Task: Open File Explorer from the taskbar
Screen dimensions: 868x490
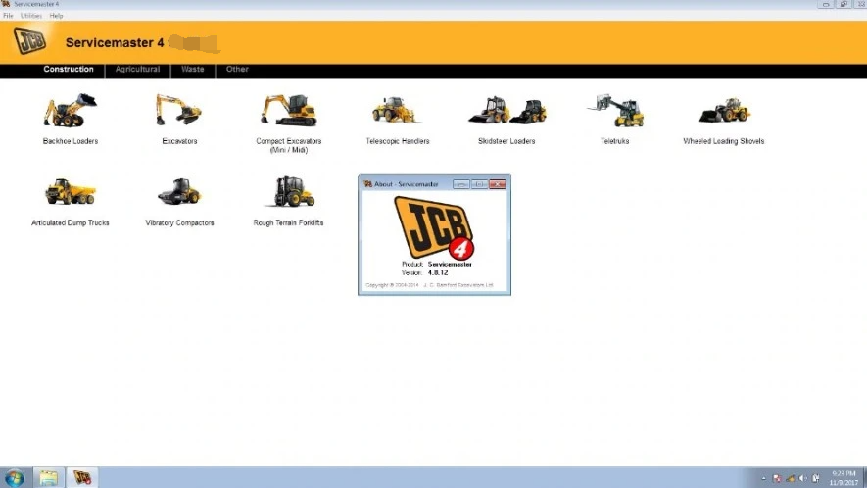Action: 48,478
